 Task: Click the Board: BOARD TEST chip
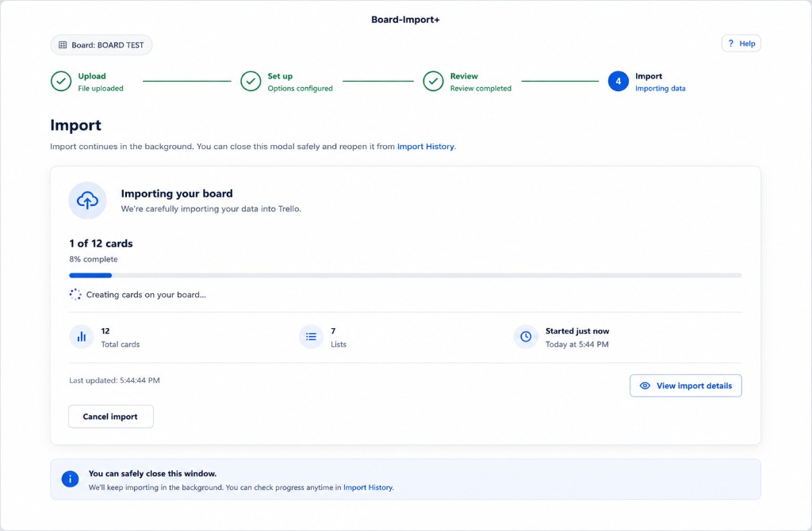101,45
